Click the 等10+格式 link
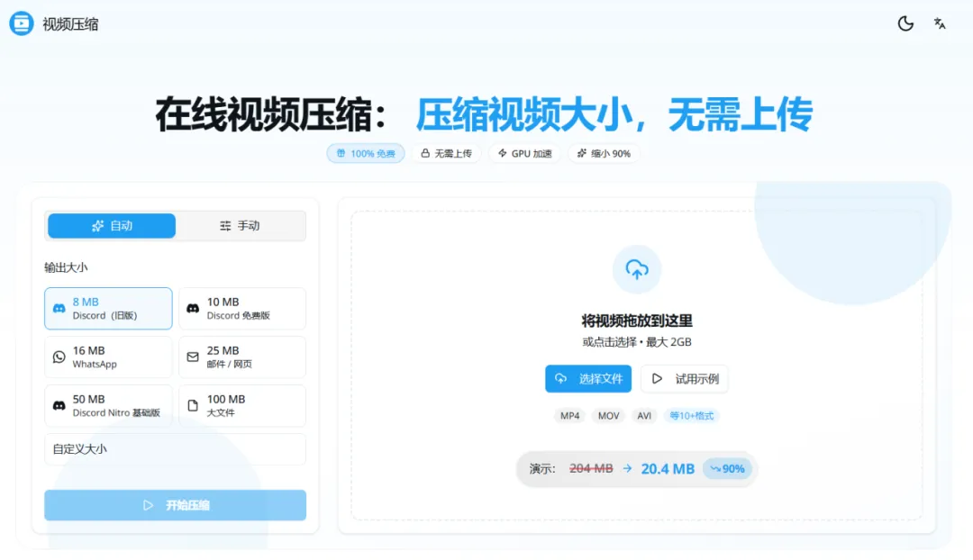 691,416
